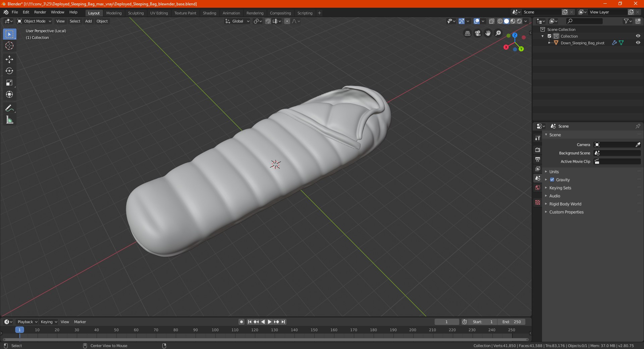Expand Down_Sleeping_Bag_pivot tree item
Screen dimensions: 644x349
click(x=549, y=43)
